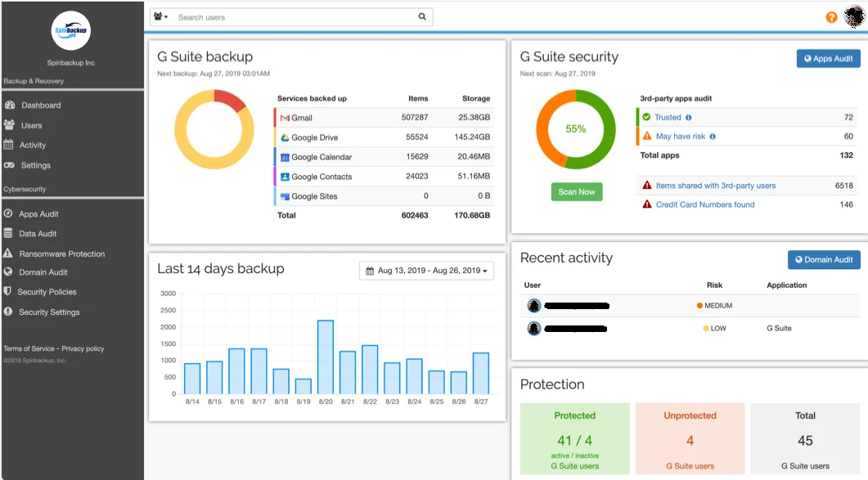The height and width of the screenshot is (480, 868).
Task: Open Credit Card Numbers found link
Action: pos(704,204)
